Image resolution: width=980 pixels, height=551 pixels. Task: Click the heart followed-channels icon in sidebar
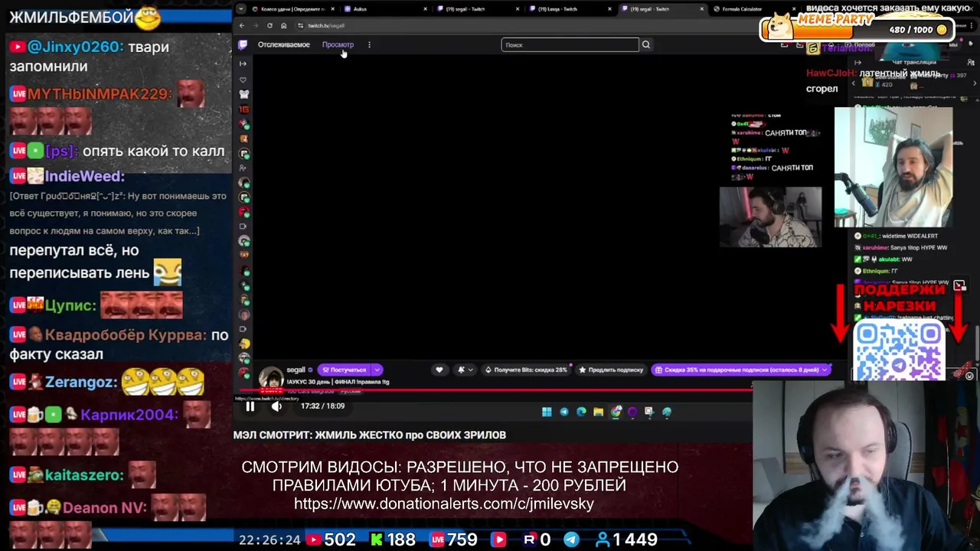pyautogui.click(x=243, y=80)
